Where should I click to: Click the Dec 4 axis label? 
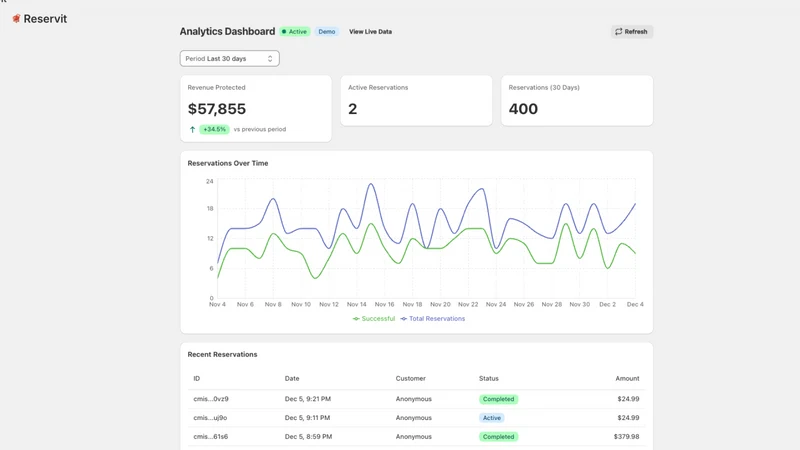tap(635, 305)
